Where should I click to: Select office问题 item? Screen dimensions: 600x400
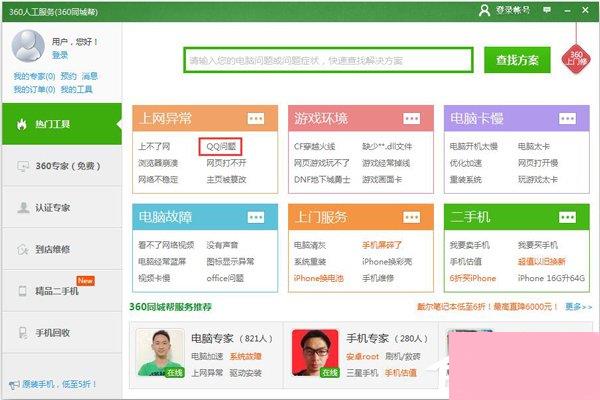point(225,278)
